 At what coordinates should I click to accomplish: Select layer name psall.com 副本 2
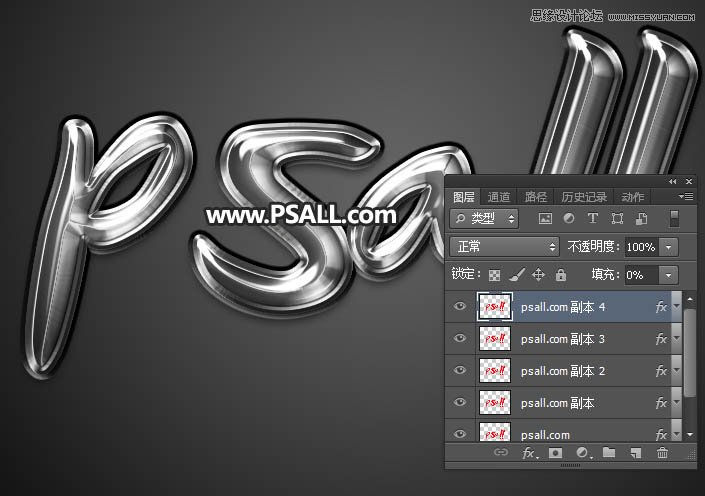click(562, 371)
